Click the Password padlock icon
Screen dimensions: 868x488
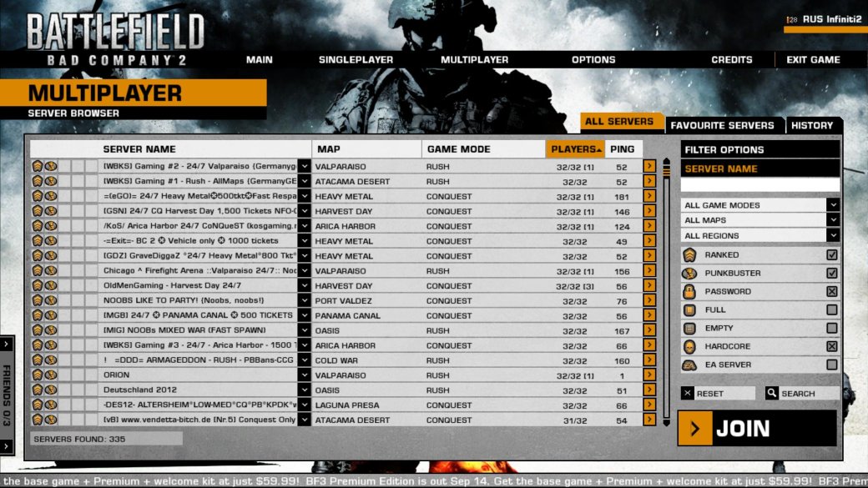[x=689, y=292]
